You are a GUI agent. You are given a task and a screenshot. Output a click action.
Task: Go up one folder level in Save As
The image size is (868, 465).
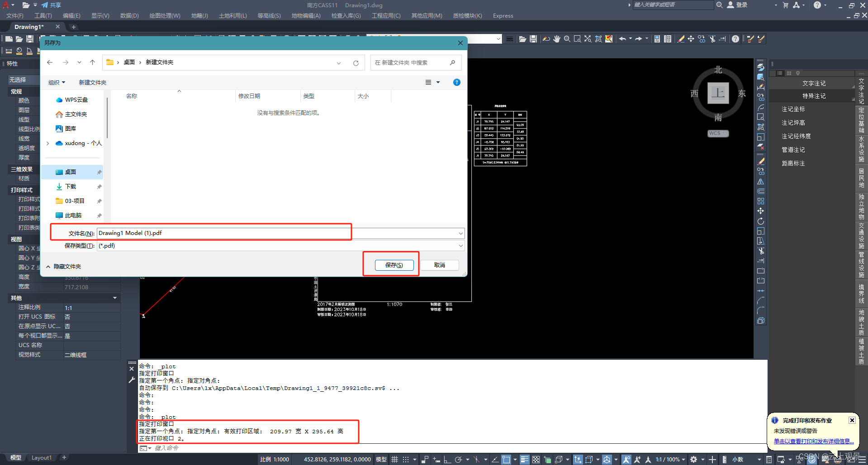(x=92, y=62)
